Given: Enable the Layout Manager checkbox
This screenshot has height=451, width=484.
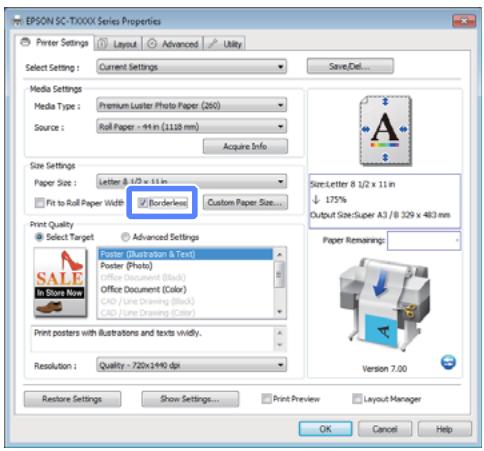Looking at the screenshot, I should [357, 399].
